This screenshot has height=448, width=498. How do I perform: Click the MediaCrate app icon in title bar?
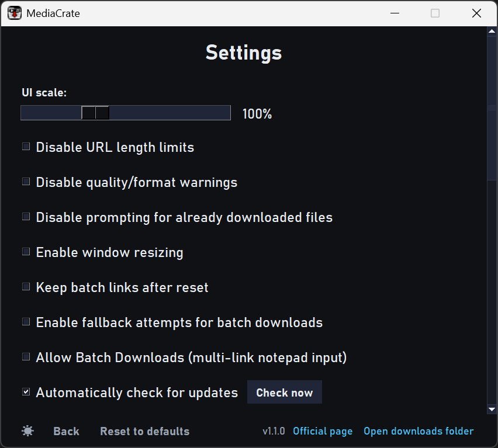point(14,13)
